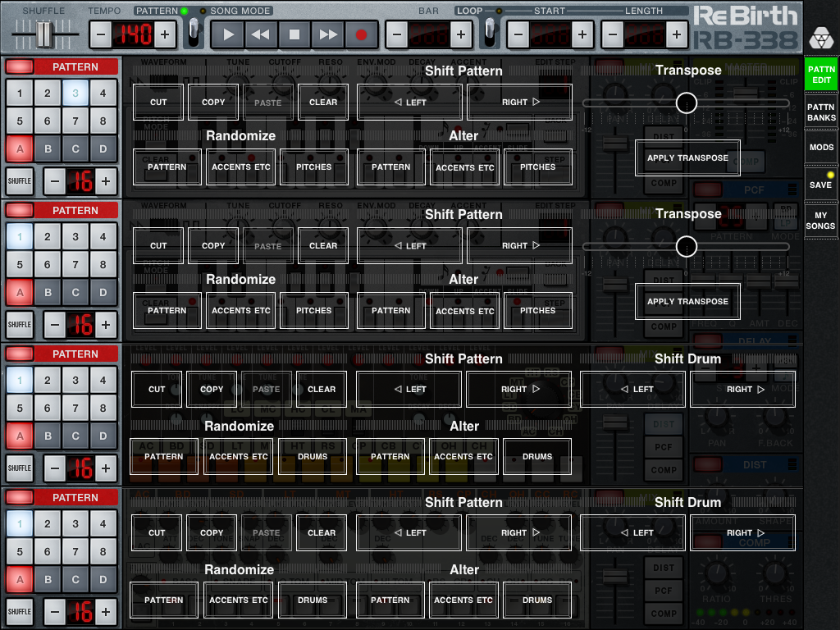Click PASTE in the third drum row

(267, 390)
